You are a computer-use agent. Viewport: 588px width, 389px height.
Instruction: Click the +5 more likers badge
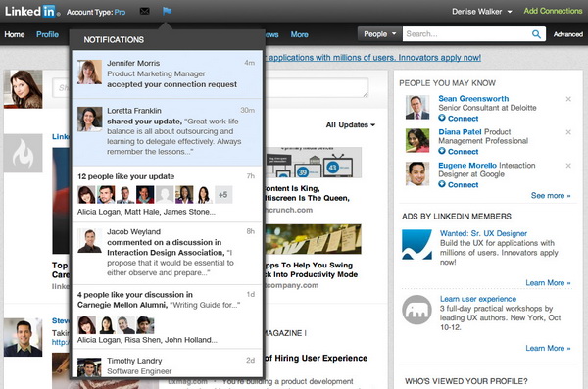pos(223,195)
